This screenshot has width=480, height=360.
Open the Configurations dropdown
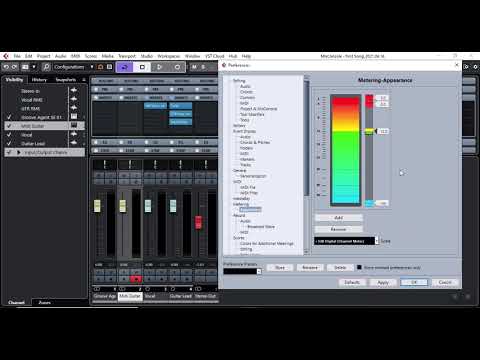click(x=73, y=67)
